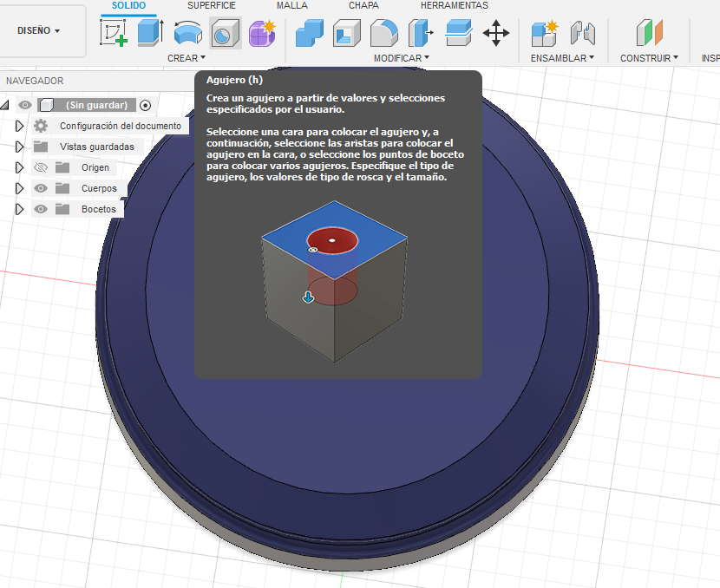Select the Cuerpos tree item
The image size is (720, 588).
tap(99, 188)
